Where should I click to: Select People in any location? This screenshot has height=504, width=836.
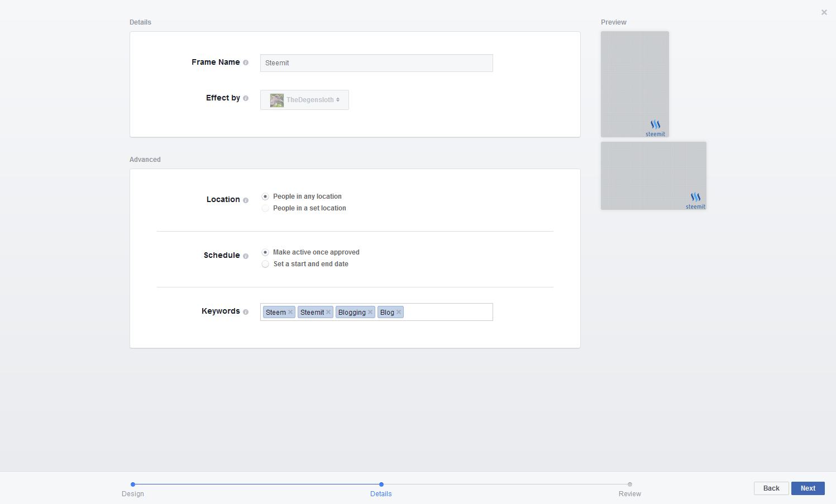click(265, 196)
